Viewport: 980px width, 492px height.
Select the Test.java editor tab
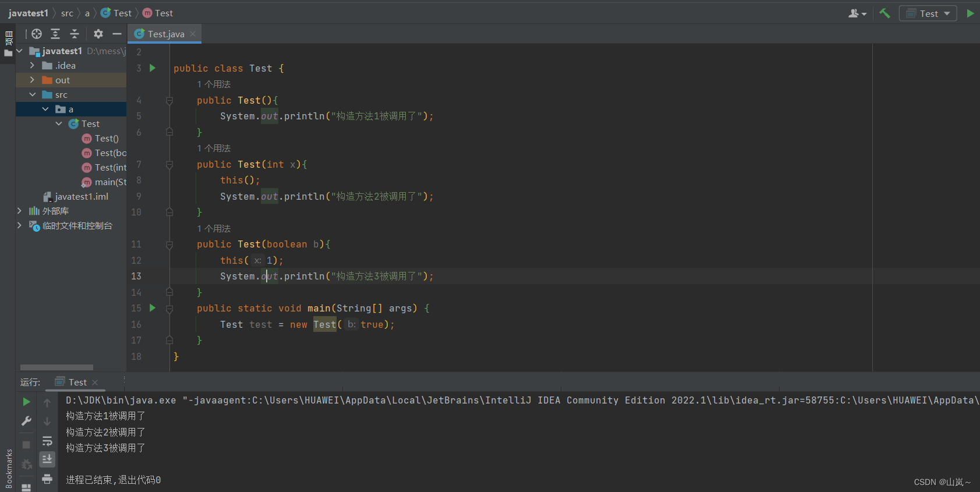(165, 34)
